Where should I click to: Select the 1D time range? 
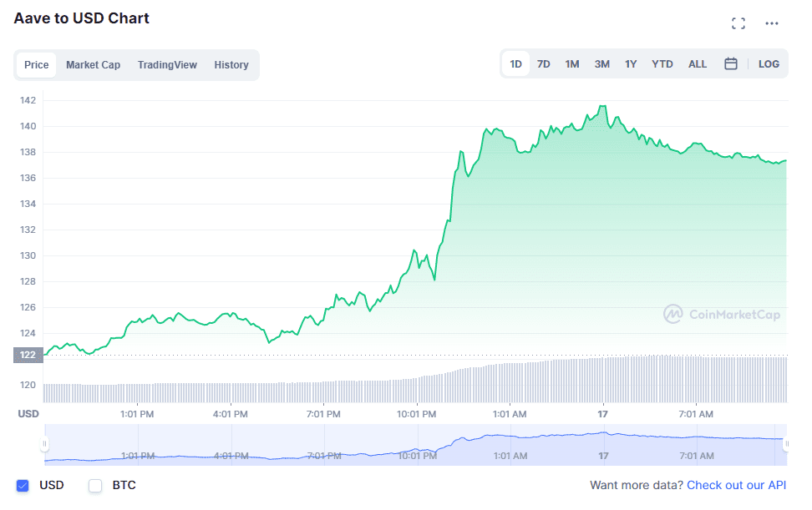tap(515, 63)
